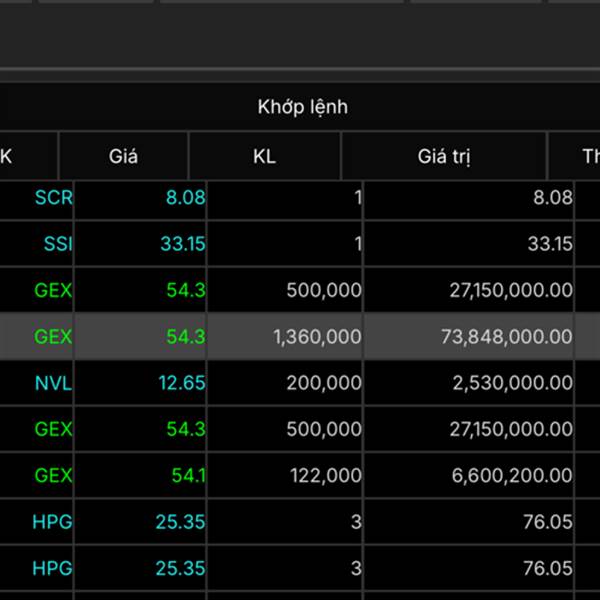This screenshot has height=600, width=600.
Task: Click the Khớp lệnh header
Action: pyautogui.click(x=302, y=107)
